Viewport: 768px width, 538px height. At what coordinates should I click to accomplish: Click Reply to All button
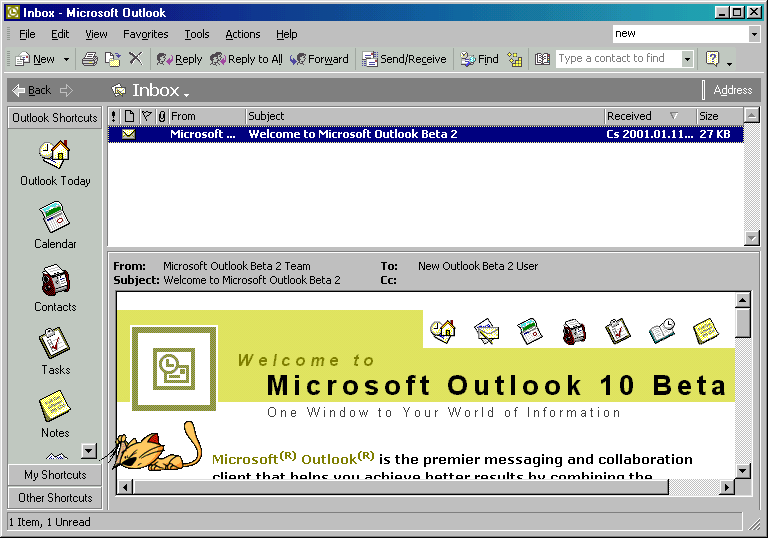click(246, 59)
